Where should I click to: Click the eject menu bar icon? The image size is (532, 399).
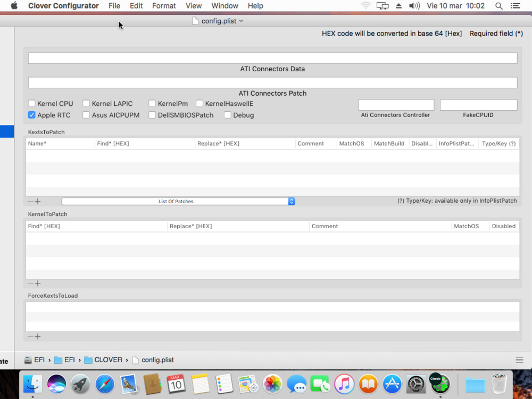pos(398,6)
